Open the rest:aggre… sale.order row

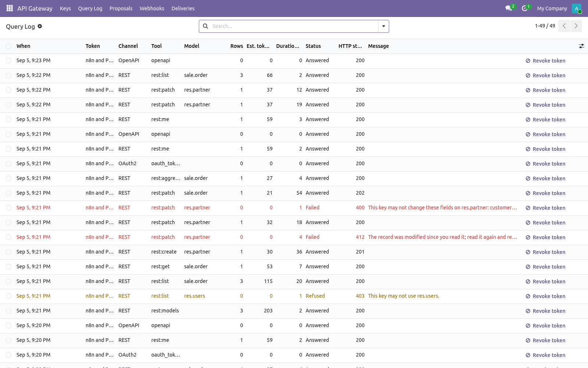pos(294,178)
